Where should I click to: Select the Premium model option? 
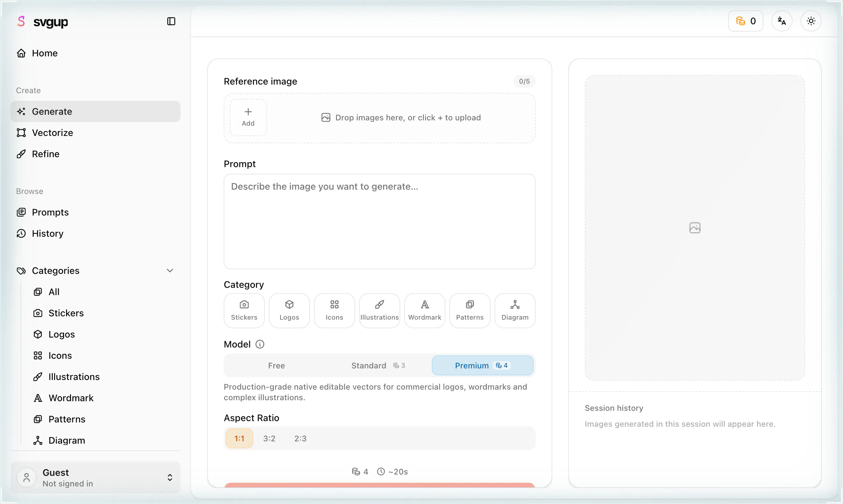pyautogui.click(x=482, y=365)
